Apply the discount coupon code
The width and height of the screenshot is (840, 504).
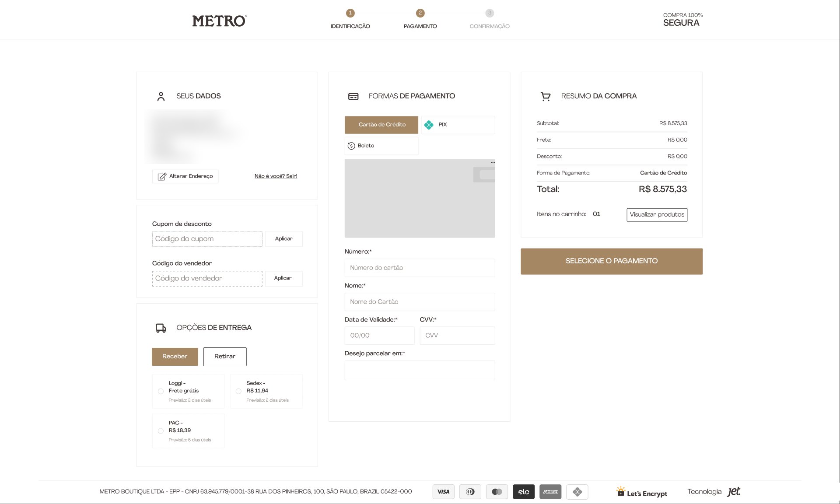pos(283,239)
